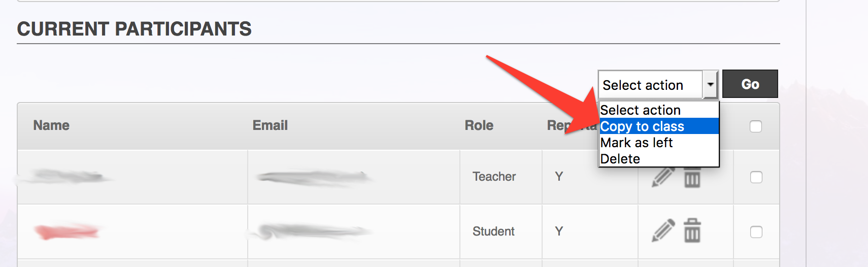Pick the Select action placeholder option
Screen dimensions: 868x267
click(x=659, y=110)
